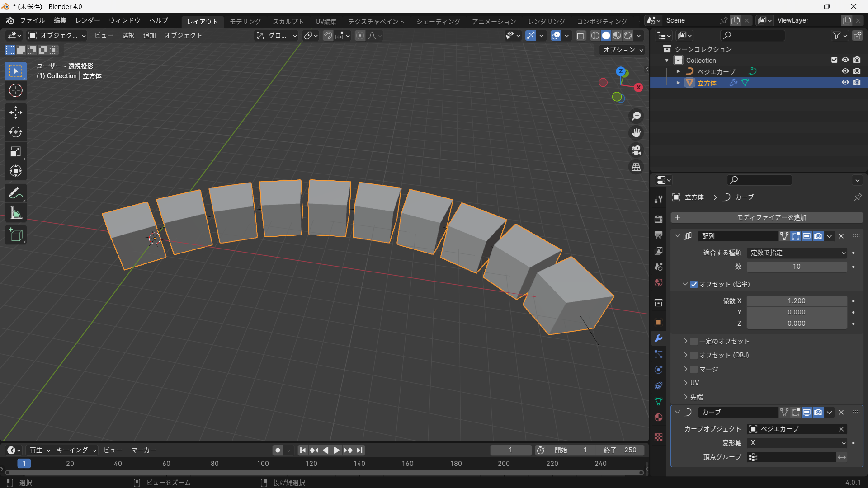Select the Move tool in toolbar
The height and width of the screenshot is (488, 868).
[x=16, y=112]
